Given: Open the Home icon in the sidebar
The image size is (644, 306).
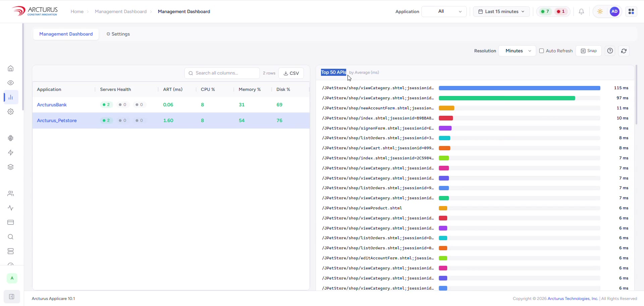Looking at the screenshot, I should (11, 68).
